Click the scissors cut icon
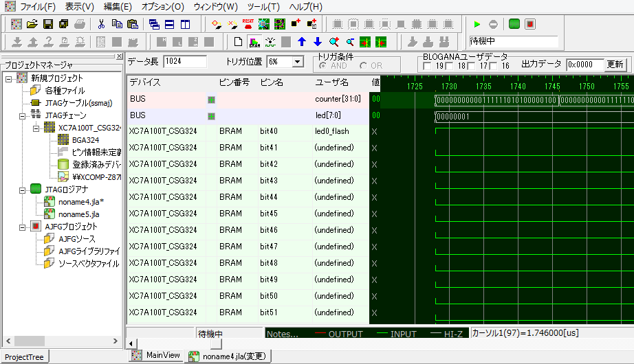The width and height of the screenshot is (634, 364). [101, 24]
